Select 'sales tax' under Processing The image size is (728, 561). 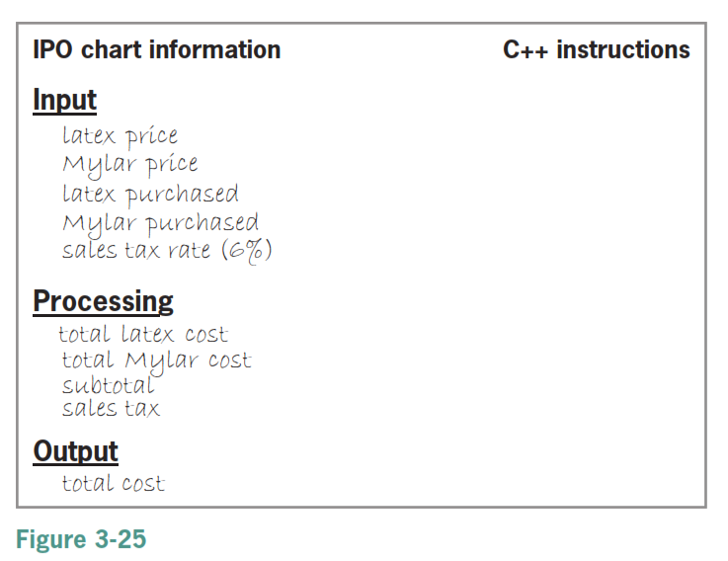click(x=111, y=408)
